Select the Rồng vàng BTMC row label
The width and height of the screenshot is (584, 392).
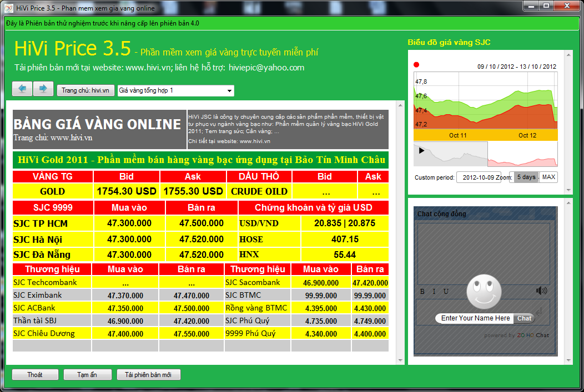(x=256, y=308)
